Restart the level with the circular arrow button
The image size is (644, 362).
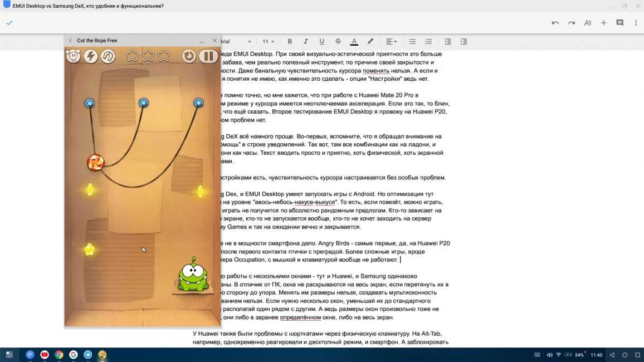[x=189, y=56]
